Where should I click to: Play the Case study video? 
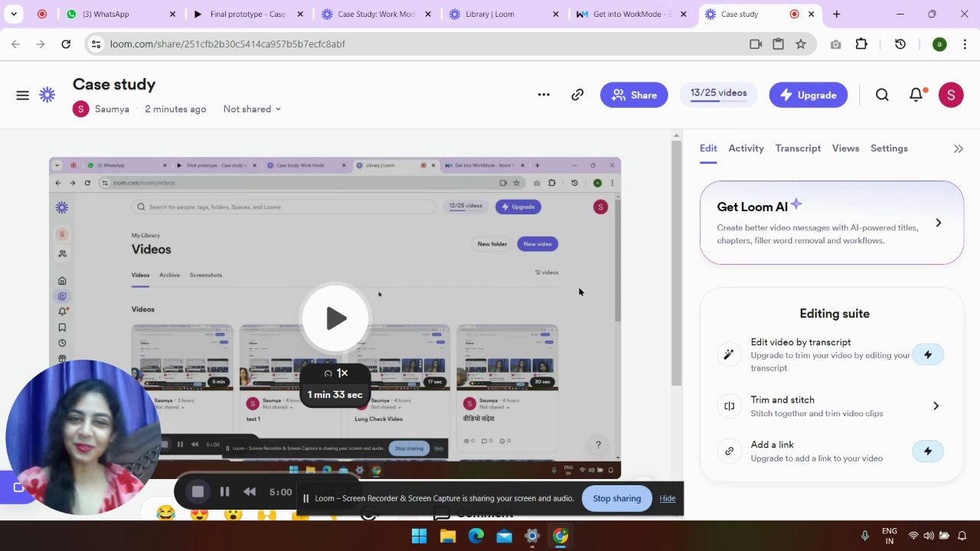click(x=335, y=318)
